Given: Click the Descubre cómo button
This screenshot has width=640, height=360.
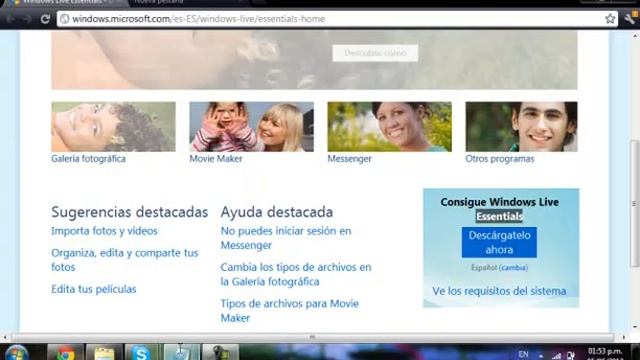Looking at the screenshot, I should tap(375, 53).
